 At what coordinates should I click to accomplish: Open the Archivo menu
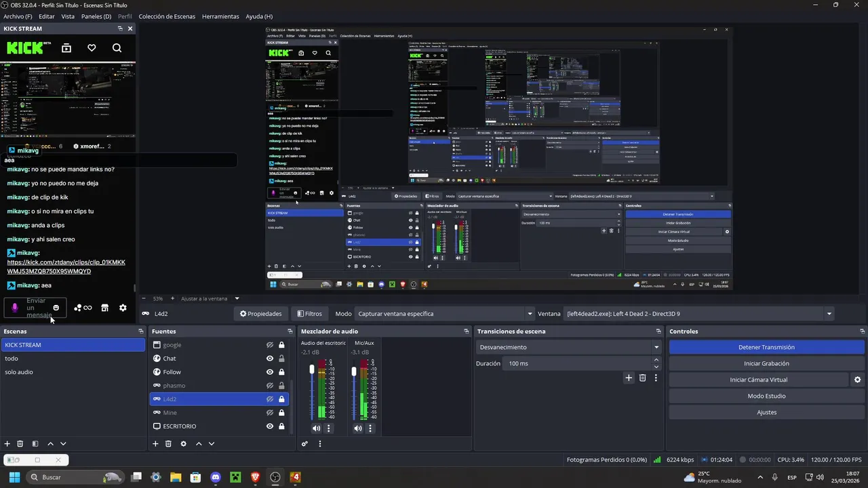[18, 16]
